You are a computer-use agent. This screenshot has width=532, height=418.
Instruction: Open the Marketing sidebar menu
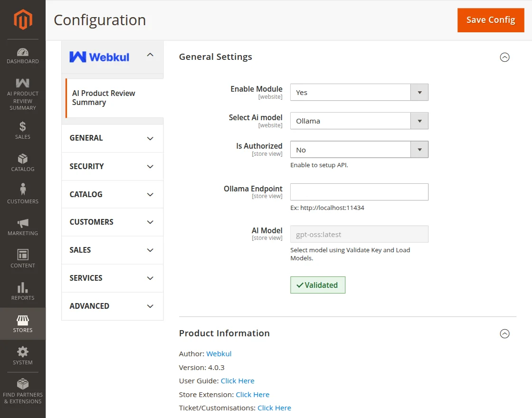(23, 227)
